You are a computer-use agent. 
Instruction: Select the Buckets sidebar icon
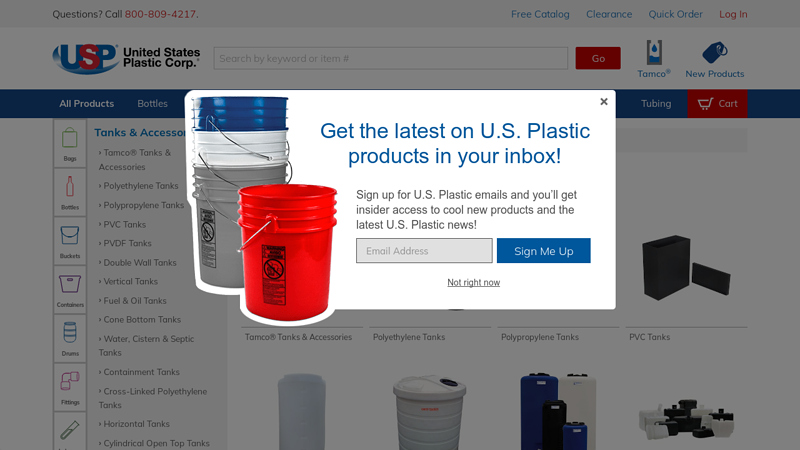coord(70,241)
